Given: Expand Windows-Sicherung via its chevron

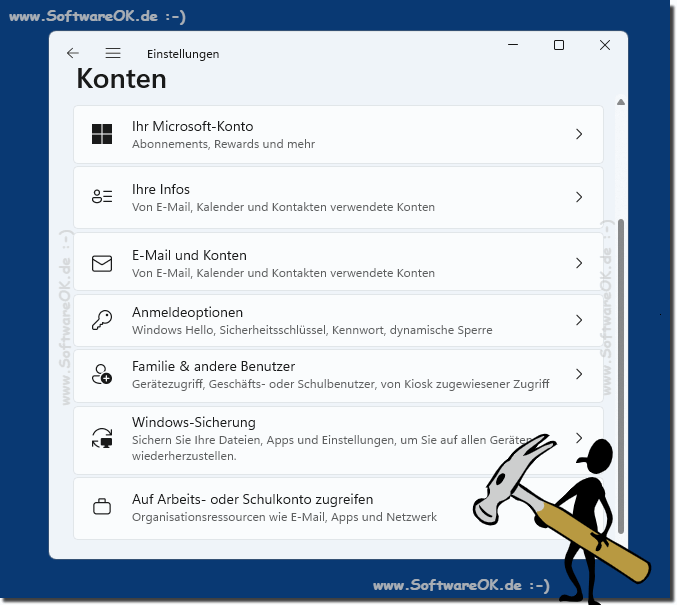Looking at the screenshot, I should (579, 438).
